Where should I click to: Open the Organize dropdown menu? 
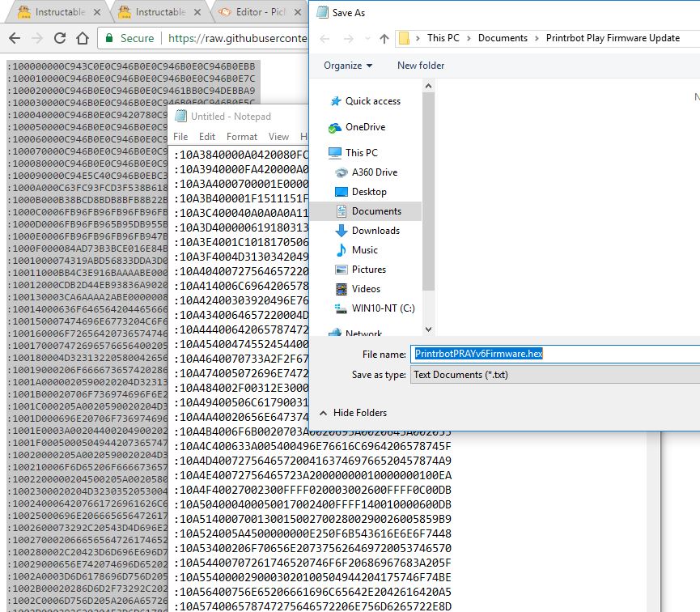point(348,66)
